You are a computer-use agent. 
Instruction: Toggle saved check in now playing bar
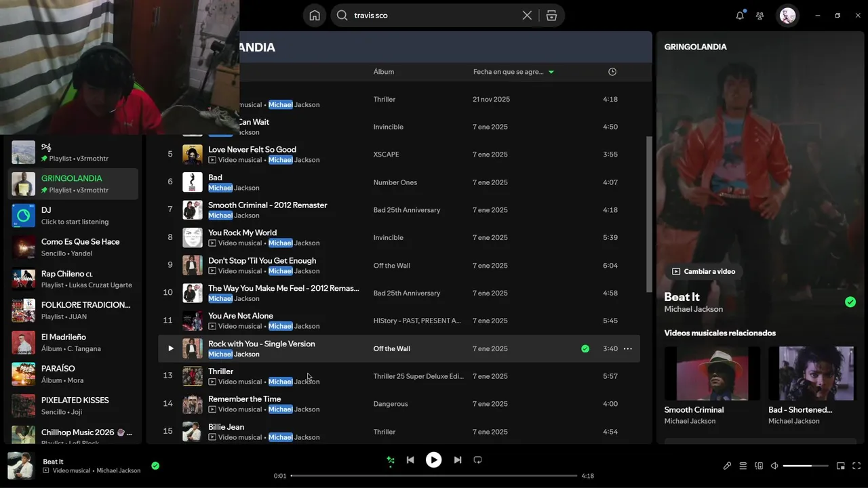click(155, 466)
